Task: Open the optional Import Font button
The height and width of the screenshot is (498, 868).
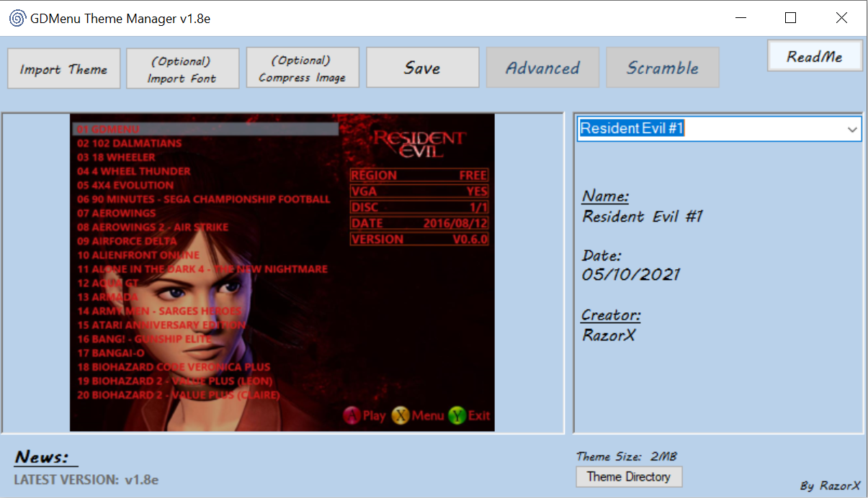Action: pos(183,68)
